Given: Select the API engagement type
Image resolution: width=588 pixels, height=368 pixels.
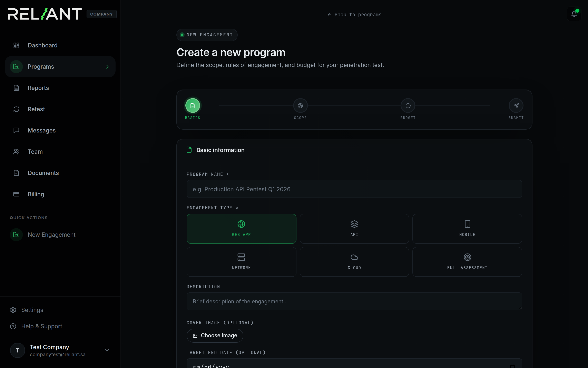Looking at the screenshot, I should 354,229.
